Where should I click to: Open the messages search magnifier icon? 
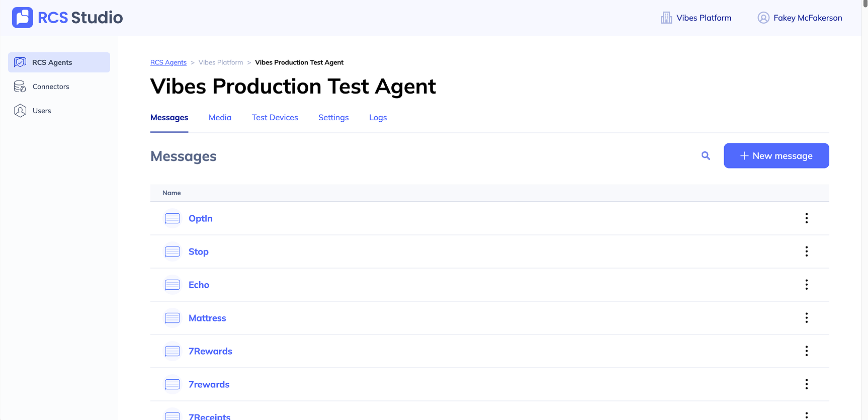[x=706, y=156]
